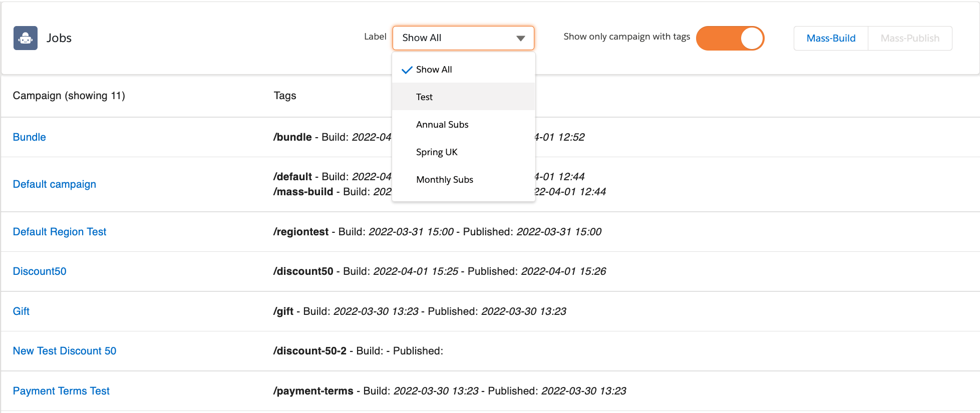Click the Tags column header

click(285, 96)
